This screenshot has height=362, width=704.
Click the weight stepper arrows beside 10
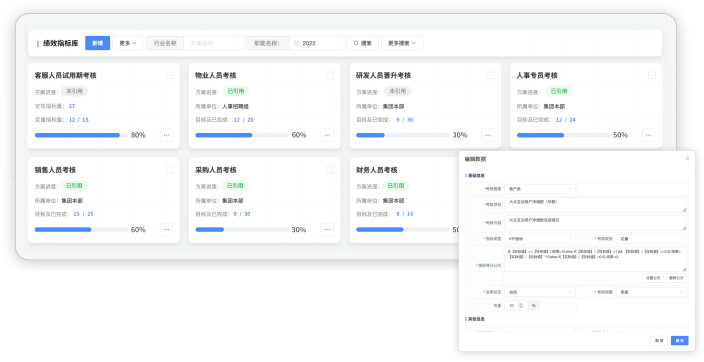click(521, 305)
